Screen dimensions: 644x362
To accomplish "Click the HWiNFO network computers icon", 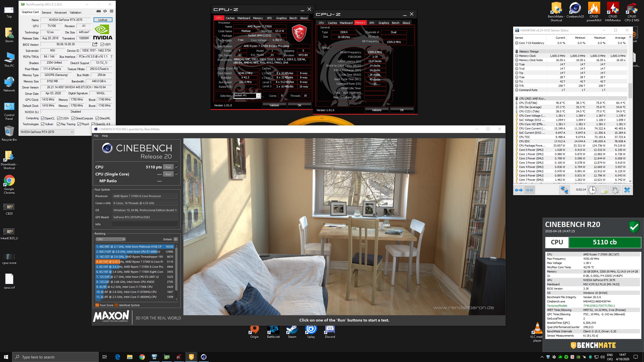I will point(564,190).
